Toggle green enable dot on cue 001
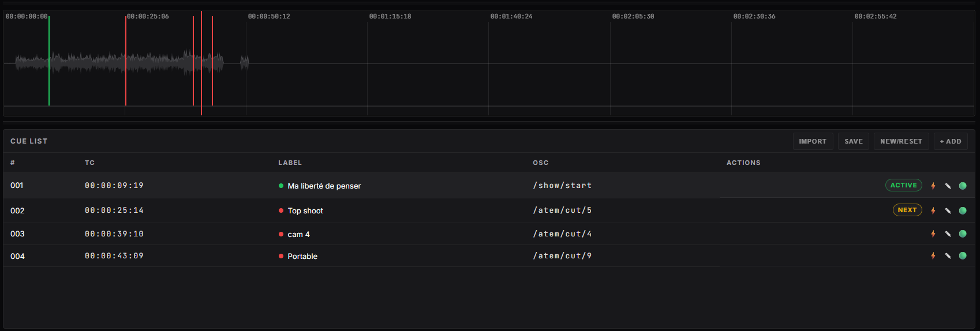Viewport: 980px width, 331px height. pos(963,186)
